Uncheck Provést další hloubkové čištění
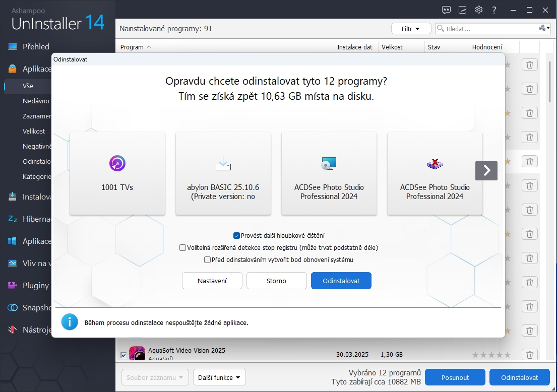This screenshot has width=557, height=392. tap(236, 235)
